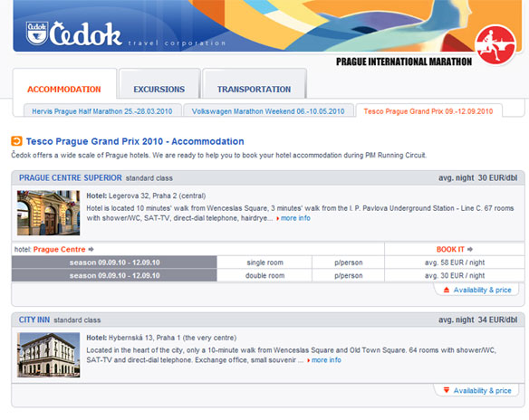
Task: Click 'avg. night 30 EUR/dbl' header text
Action: point(477,178)
